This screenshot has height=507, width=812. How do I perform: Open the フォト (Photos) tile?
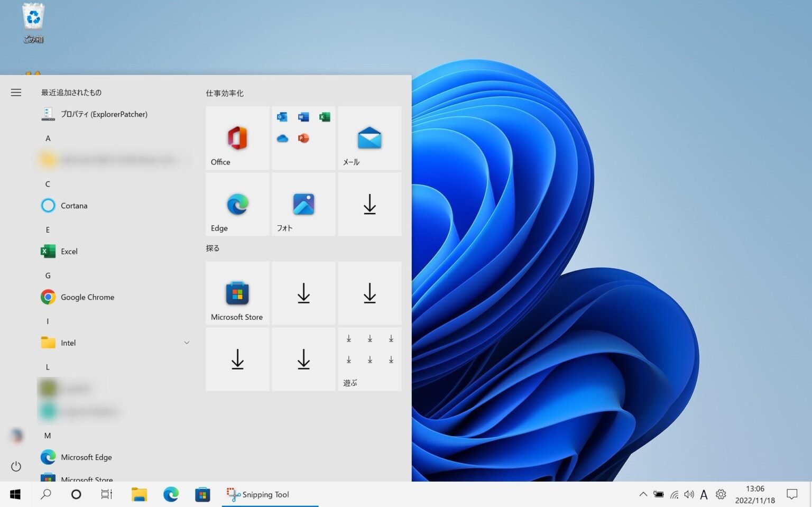click(x=303, y=204)
